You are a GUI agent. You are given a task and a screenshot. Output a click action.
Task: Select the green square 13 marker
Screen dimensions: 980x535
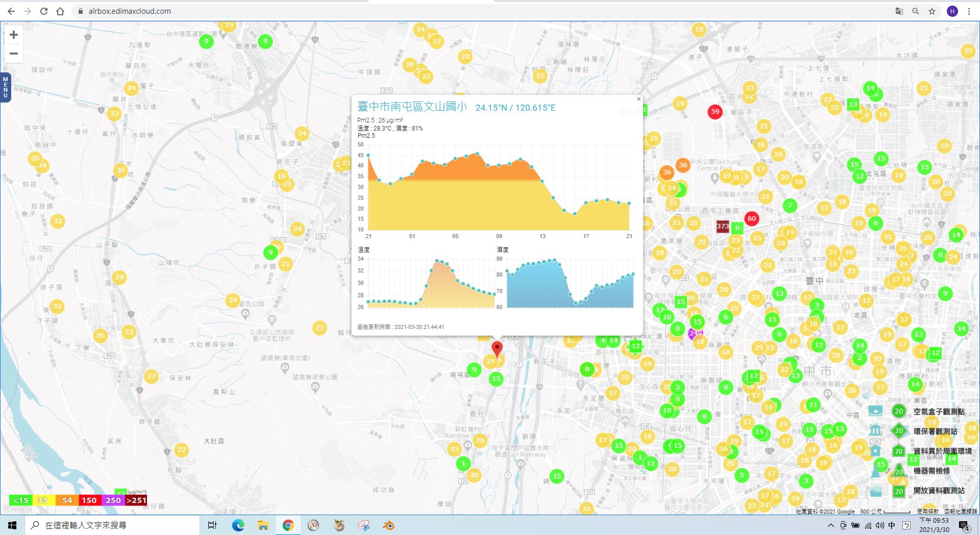(853, 105)
